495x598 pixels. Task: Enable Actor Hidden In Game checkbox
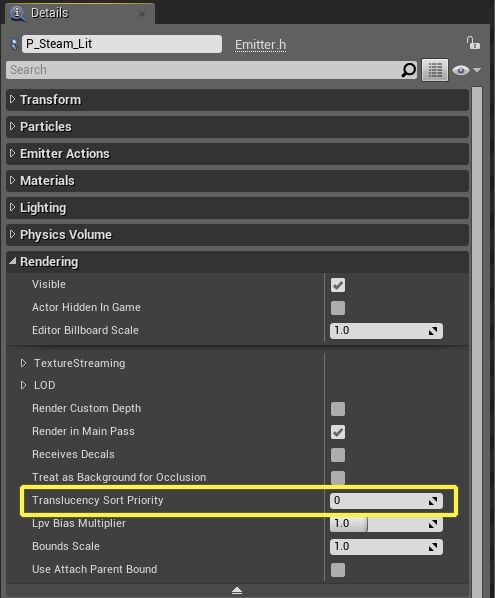(x=338, y=308)
